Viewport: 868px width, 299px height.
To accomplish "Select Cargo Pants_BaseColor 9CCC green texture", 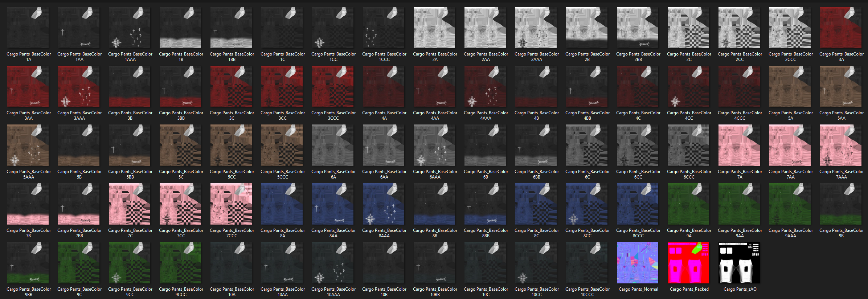I will pyautogui.click(x=181, y=263).
